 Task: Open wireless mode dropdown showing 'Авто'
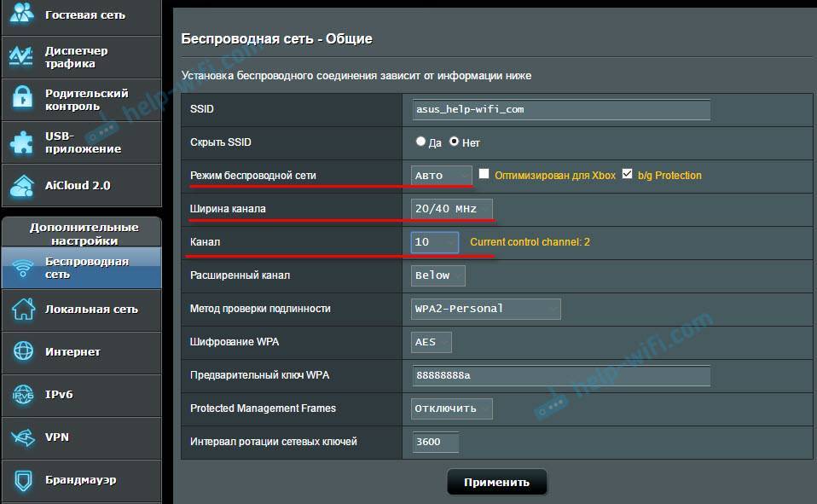pyautogui.click(x=441, y=176)
